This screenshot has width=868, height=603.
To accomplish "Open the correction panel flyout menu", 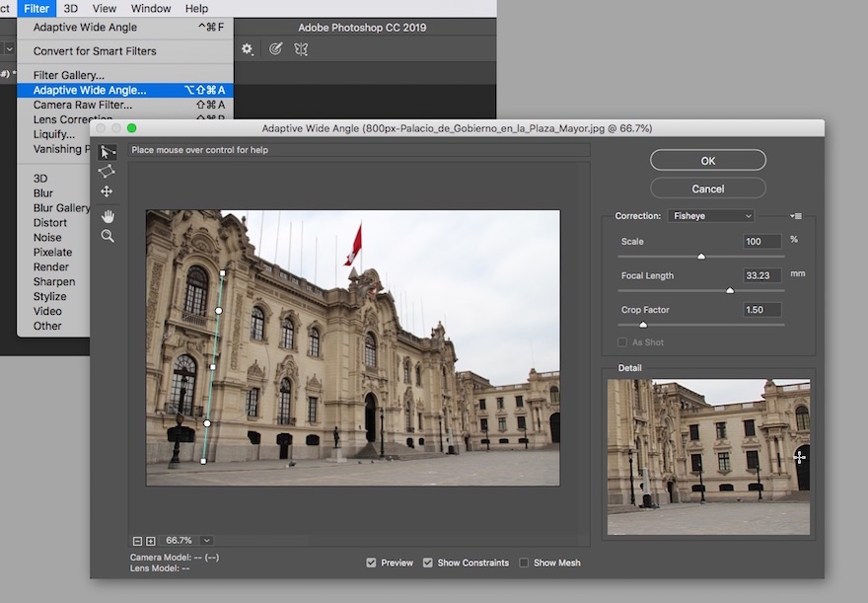I will (x=796, y=216).
